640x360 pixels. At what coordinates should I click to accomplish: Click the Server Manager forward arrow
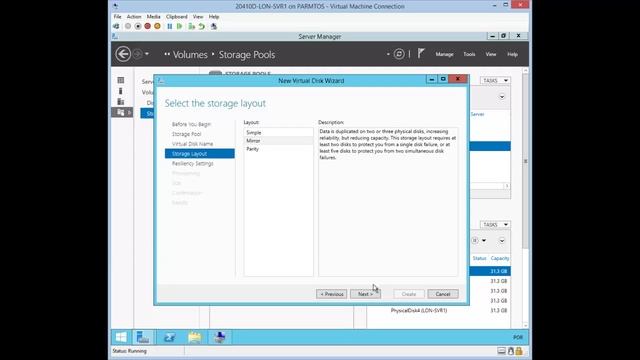pyautogui.click(x=138, y=54)
